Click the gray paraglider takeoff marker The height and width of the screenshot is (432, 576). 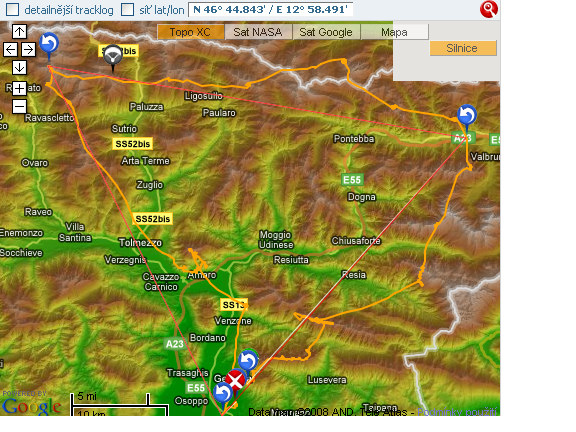(113, 58)
